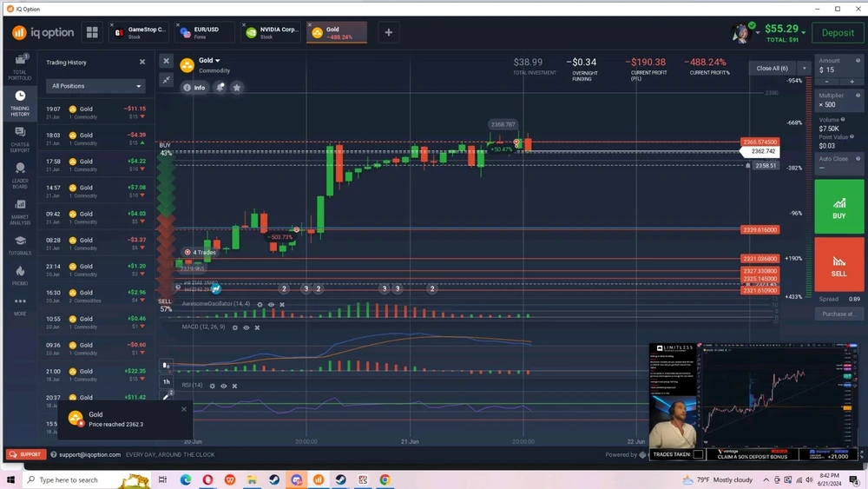Click the Deposit button
Screen dimensions: 868x489
click(838, 33)
